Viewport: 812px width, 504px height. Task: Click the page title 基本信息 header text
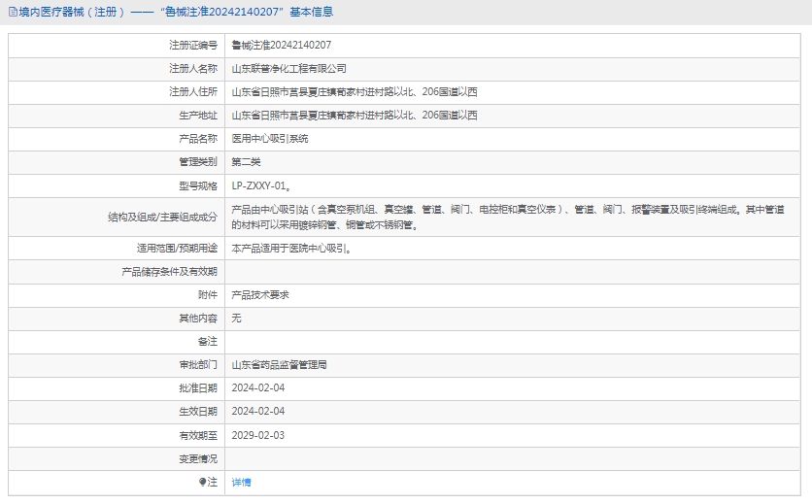tap(175, 13)
